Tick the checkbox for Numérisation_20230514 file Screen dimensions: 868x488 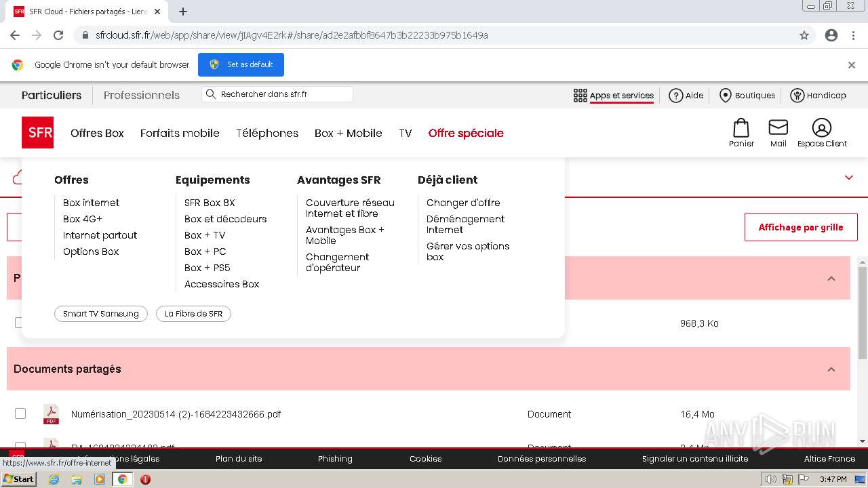20,413
